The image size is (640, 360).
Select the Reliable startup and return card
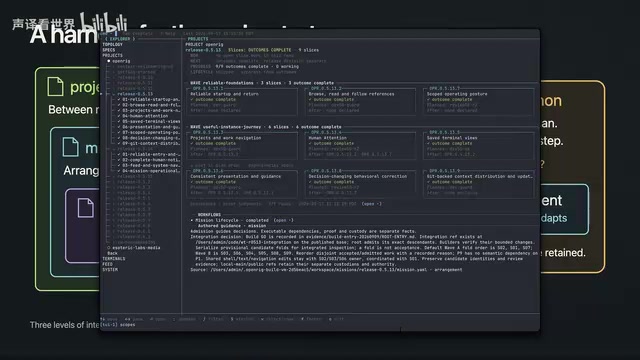click(242, 101)
